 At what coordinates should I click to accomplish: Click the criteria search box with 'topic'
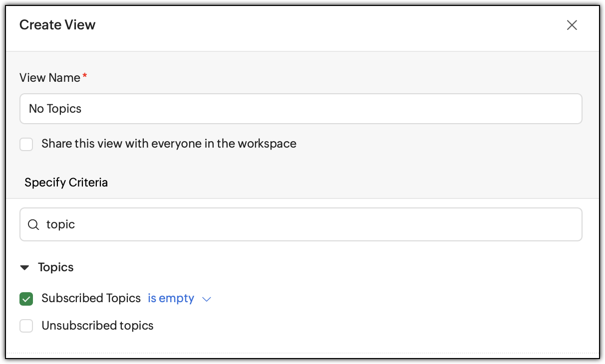pyautogui.click(x=301, y=224)
